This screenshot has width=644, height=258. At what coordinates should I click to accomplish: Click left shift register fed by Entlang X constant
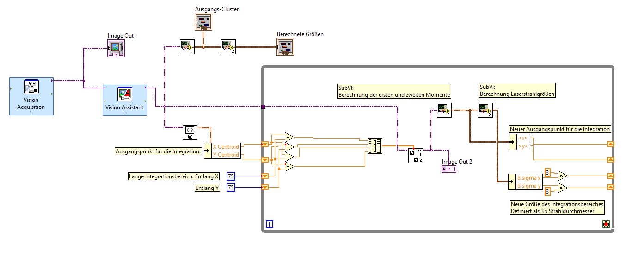[x=265, y=176]
